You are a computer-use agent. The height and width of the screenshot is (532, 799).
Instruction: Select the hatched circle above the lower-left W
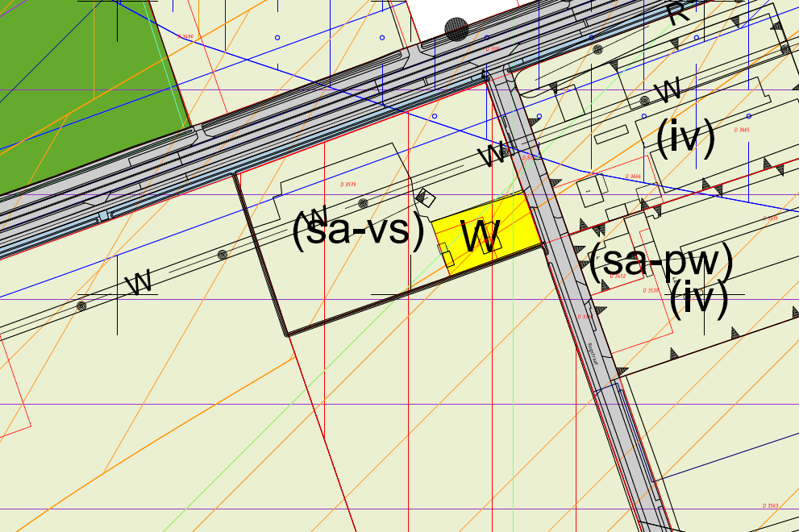click(223, 255)
